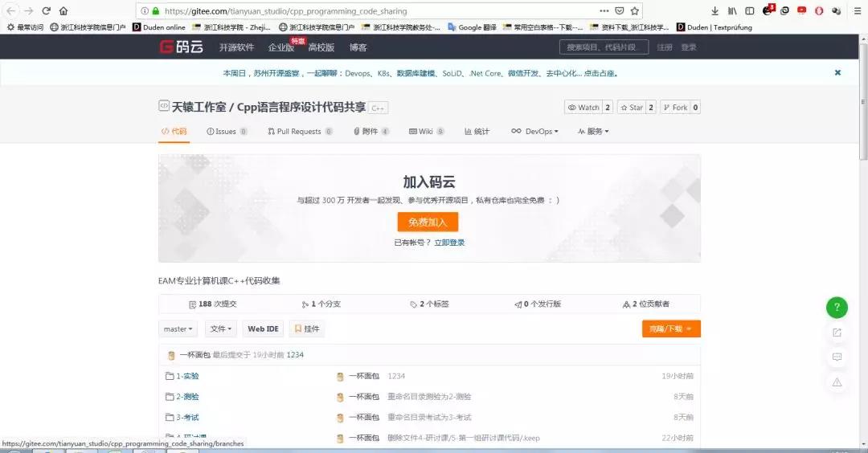Click the Gitee 码云 logo
The image size is (868, 453).
tap(181, 47)
